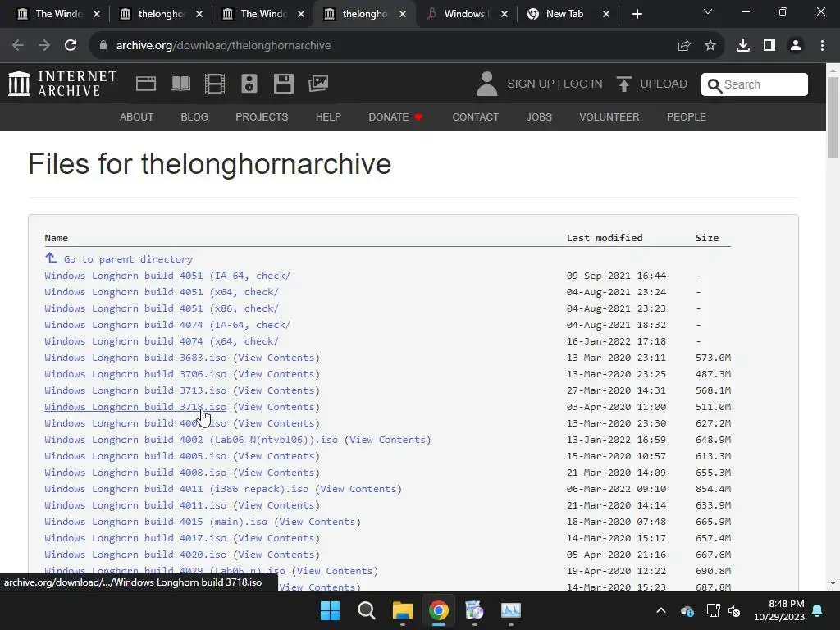Open File Explorer from the taskbar

[402, 610]
